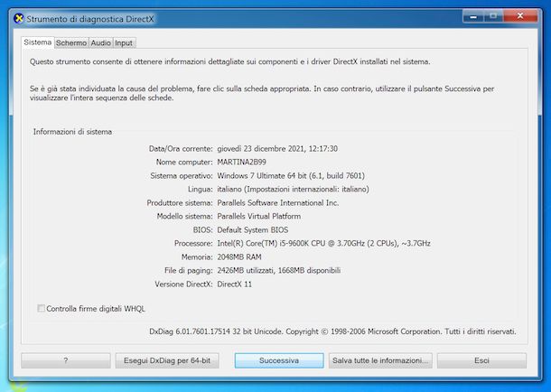Screen dimensions: 551x392
Task: Select Parallels Software International Inc. text
Action: pos(278,202)
